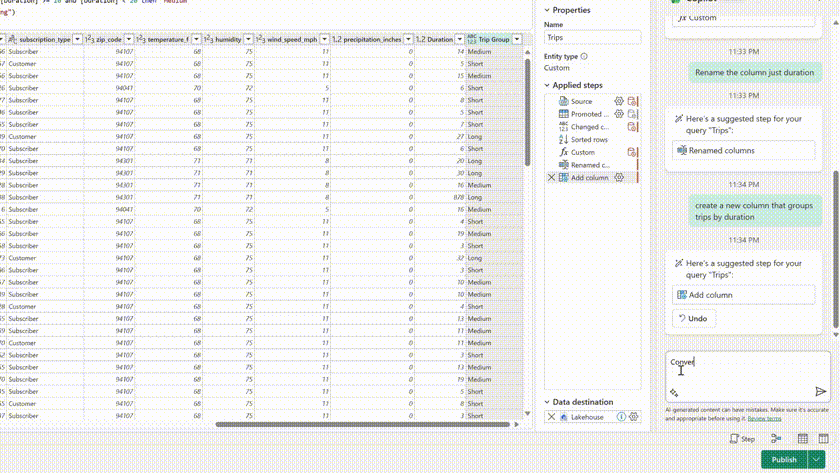Open zip_code column filter dropdown
Image resolution: width=840 pixels, height=473 pixels.
(129, 39)
